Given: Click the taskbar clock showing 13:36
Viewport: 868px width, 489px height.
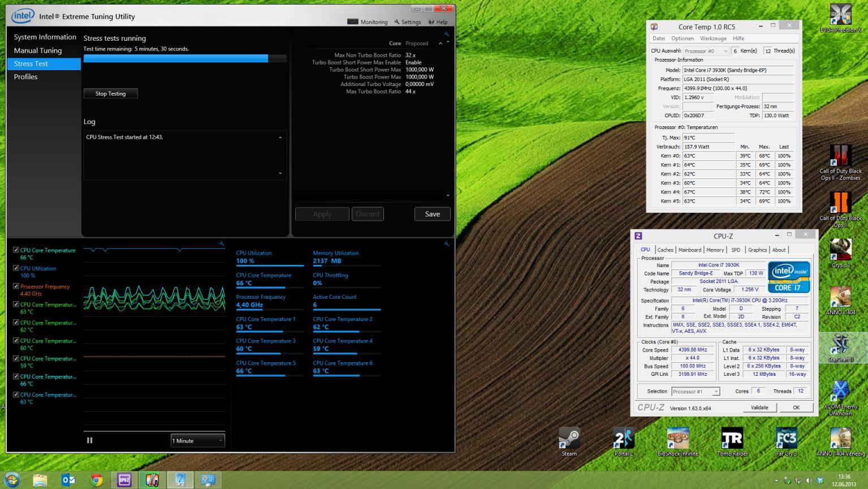Looking at the screenshot, I should pyautogui.click(x=844, y=481).
